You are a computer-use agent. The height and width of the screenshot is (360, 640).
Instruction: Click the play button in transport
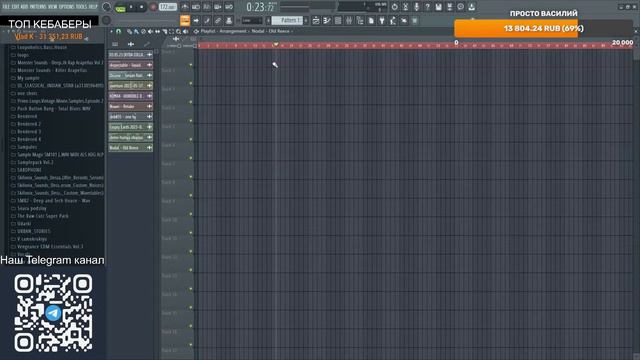pos(131,7)
